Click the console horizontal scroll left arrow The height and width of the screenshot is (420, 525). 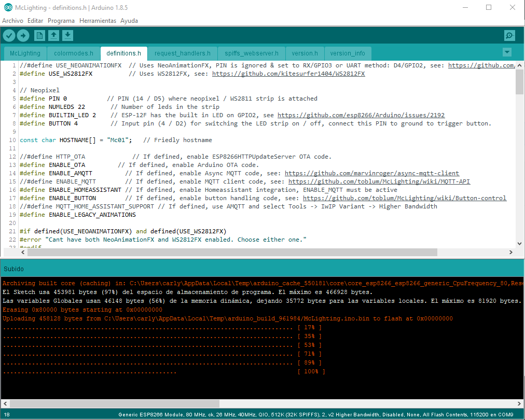point(5,403)
